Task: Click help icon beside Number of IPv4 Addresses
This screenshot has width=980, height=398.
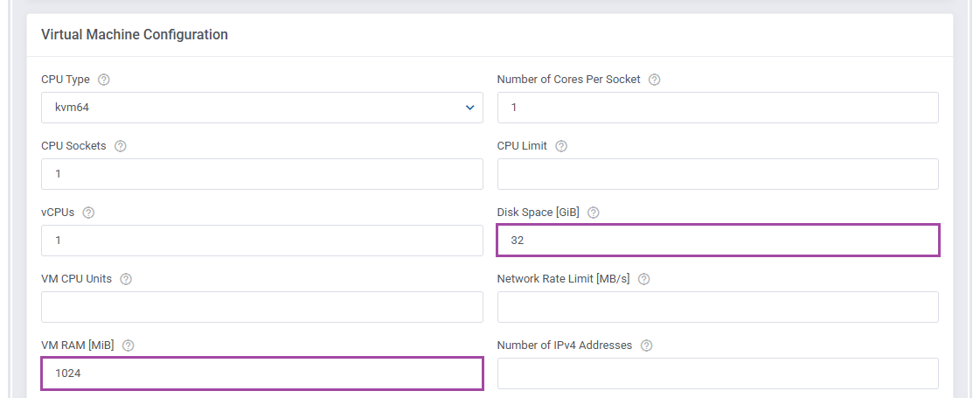Action: coord(647,346)
